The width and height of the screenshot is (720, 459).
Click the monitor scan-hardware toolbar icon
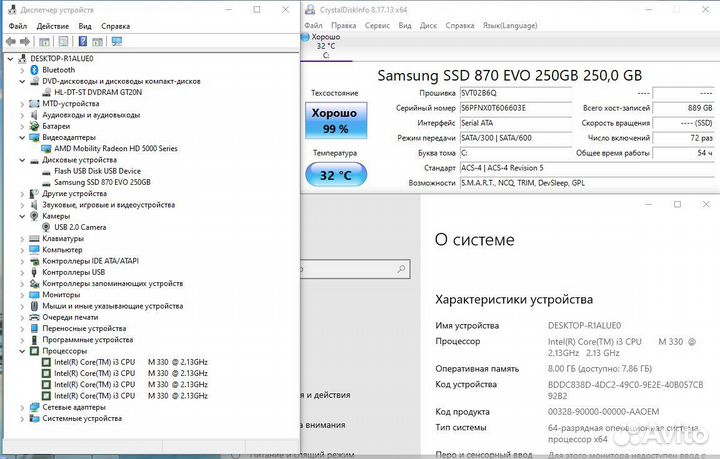point(117,42)
